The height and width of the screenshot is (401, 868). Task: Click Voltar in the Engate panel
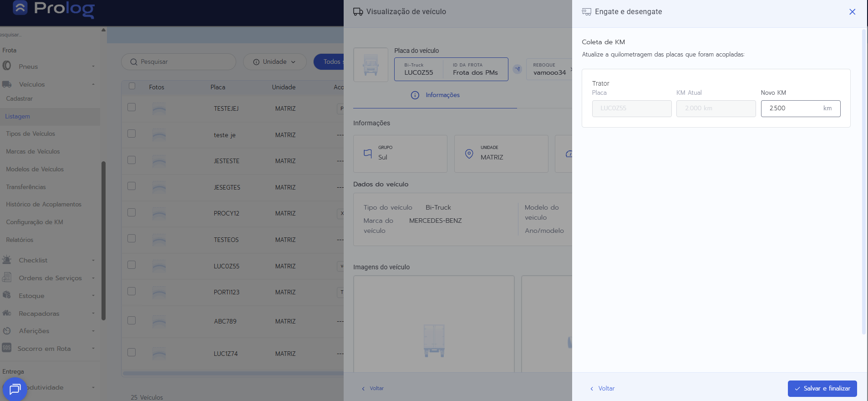pyautogui.click(x=602, y=389)
